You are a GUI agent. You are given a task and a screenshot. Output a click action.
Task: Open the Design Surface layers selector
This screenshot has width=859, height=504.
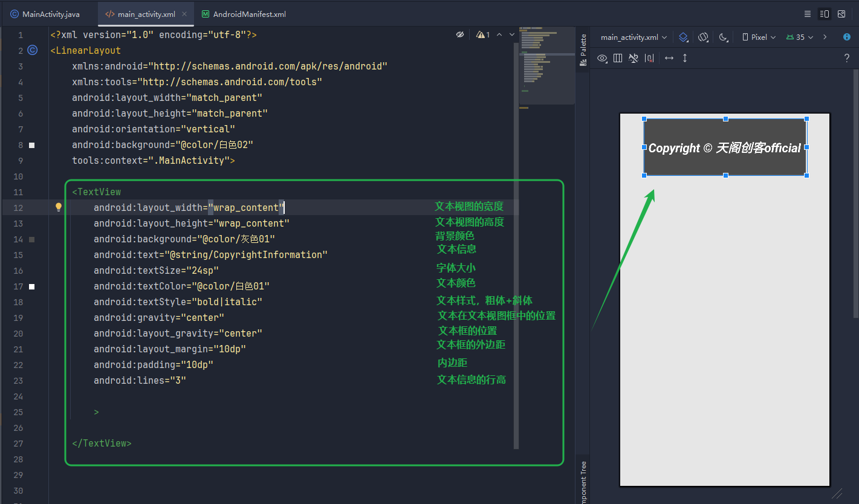(x=683, y=37)
